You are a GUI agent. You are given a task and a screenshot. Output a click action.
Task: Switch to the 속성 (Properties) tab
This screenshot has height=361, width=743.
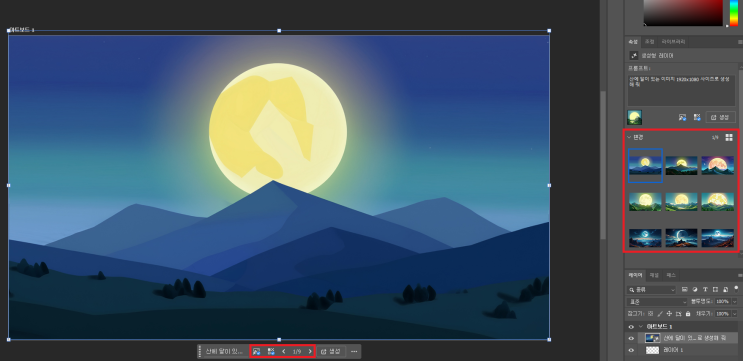coord(633,42)
